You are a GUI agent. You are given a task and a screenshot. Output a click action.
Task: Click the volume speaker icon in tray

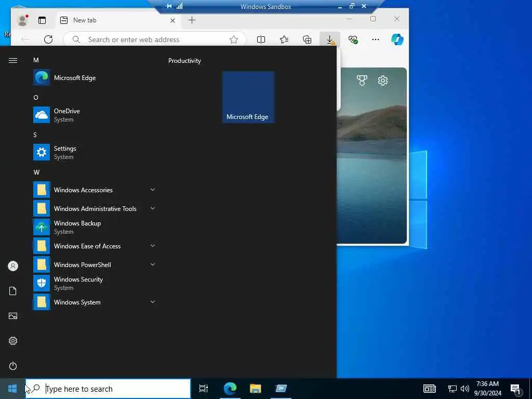(465, 389)
